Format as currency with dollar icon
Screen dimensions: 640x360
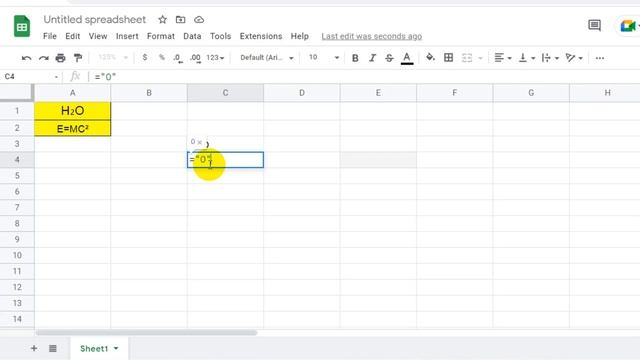click(x=145, y=58)
